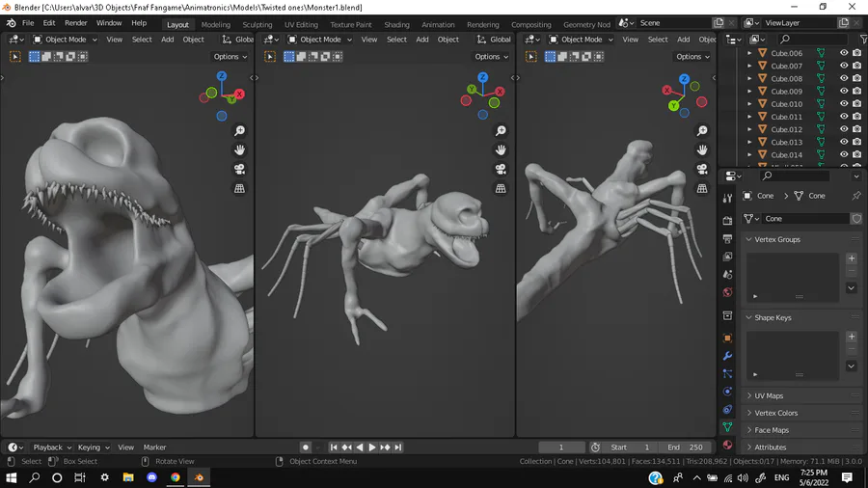Open the Object Data mesh tab
This screenshot has width=868, height=488.
tap(727, 426)
